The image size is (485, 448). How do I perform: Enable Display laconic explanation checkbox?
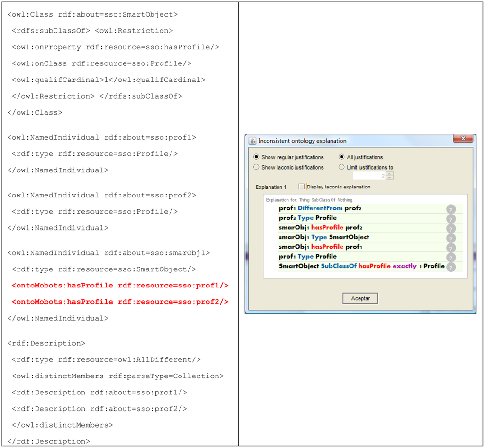coord(302,187)
